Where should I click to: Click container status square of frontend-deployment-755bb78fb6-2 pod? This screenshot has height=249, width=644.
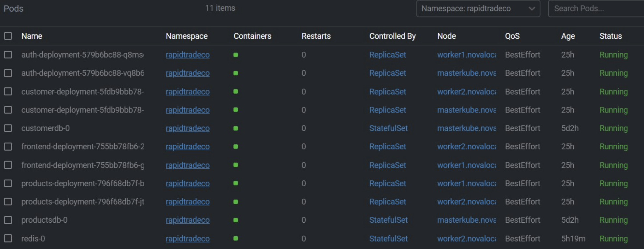click(x=236, y=147)
